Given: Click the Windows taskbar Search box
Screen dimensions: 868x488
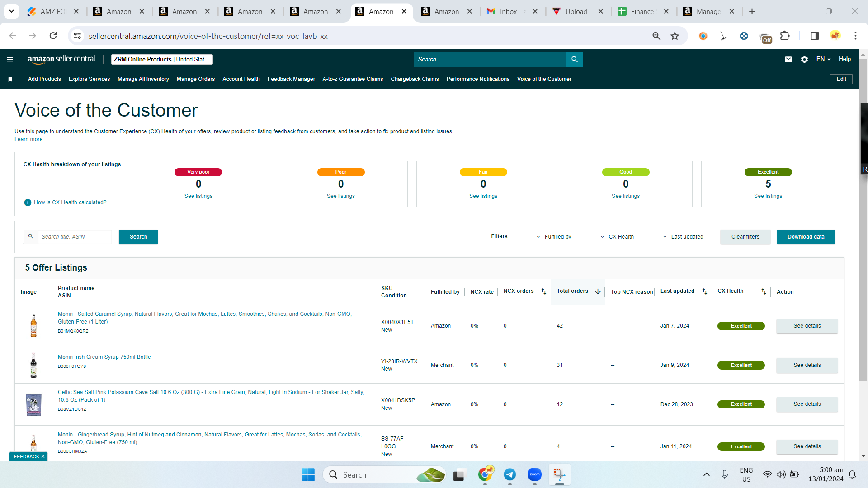Looking at the screenshot, I should (384, 474).
